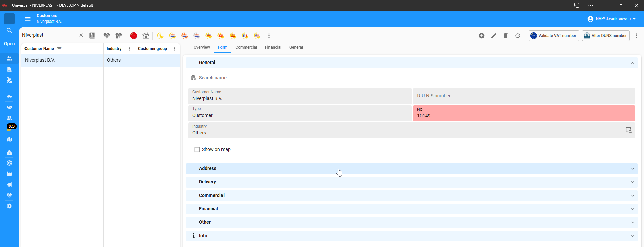Click the red No. 10149 field
The image size is (644, 247).
(524, 113)
